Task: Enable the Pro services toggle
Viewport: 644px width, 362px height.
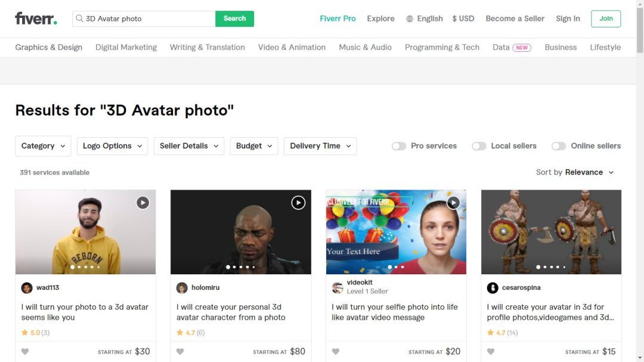Action: pyautogui.click(x=399, y=146)
